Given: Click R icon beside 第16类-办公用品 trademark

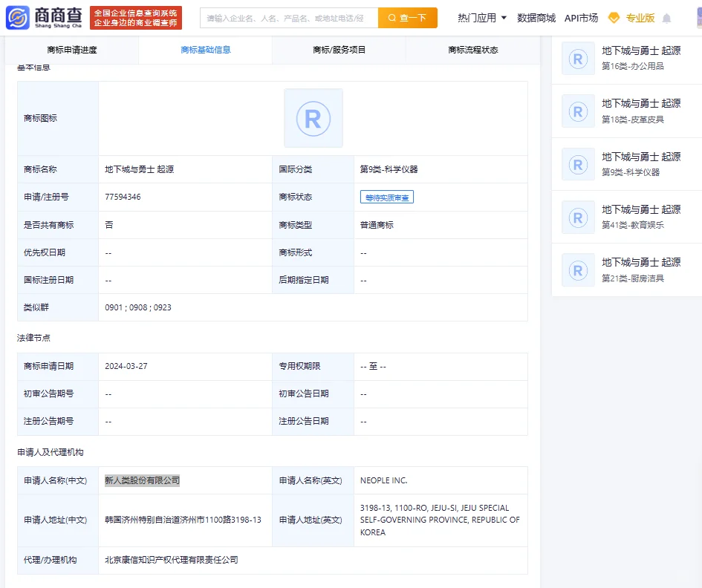Looking at the screenshot, I should (578, 59).
